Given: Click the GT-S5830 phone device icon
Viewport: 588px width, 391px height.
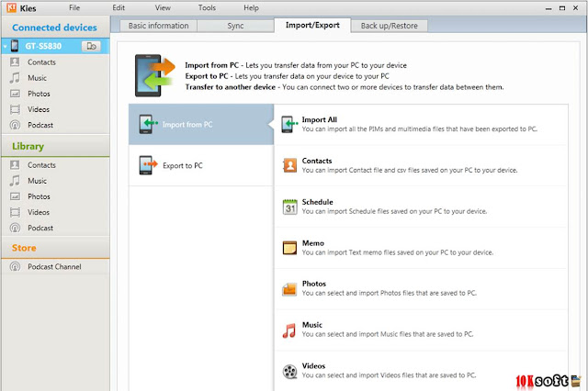Looking at the screenshot, I should 15,46.
